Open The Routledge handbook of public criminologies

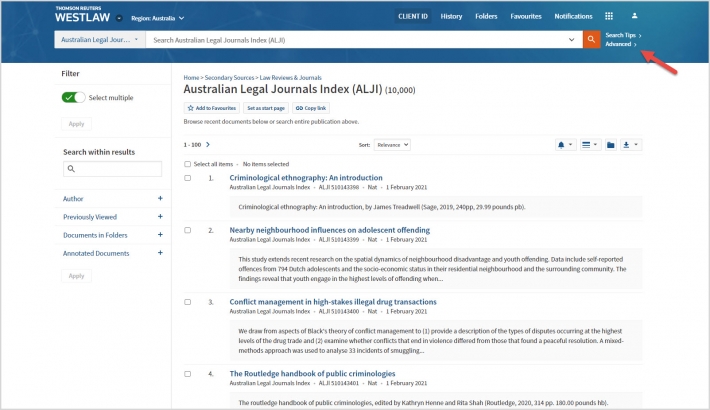(312, 374)
